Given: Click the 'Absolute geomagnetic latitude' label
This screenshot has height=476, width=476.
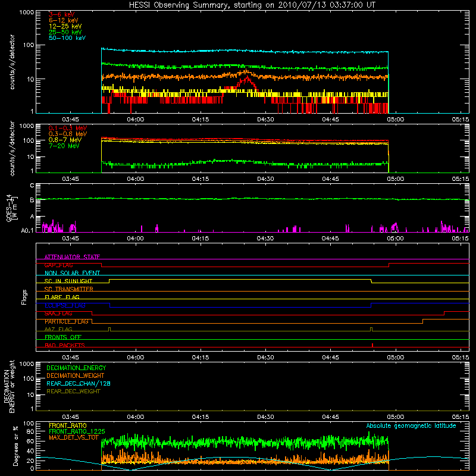Looking at the screenshot, I should [x=411, y=426].
